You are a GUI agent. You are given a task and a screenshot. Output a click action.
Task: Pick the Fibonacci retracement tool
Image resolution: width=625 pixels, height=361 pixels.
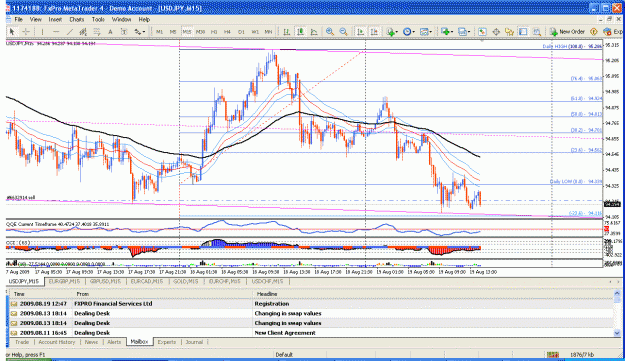(97, 31)
